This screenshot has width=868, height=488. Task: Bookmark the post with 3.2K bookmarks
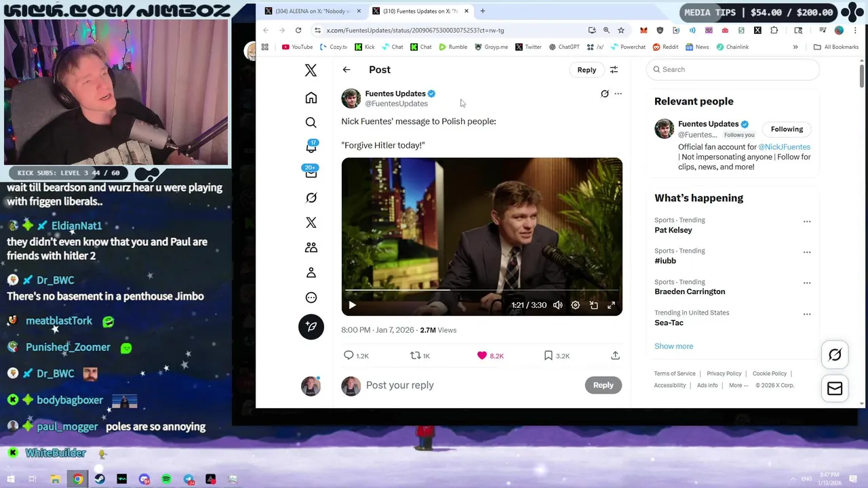point(556,356)
